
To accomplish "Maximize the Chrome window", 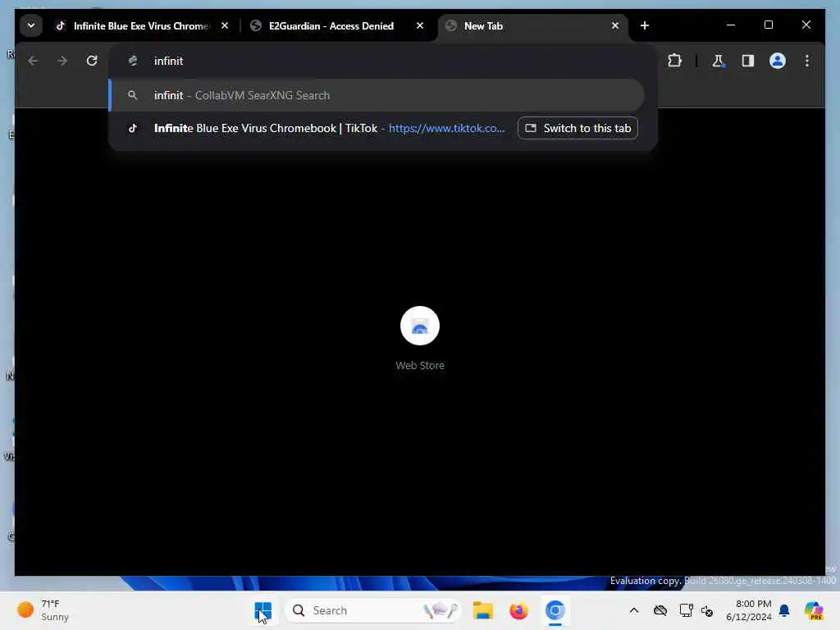I will point(768,25).
